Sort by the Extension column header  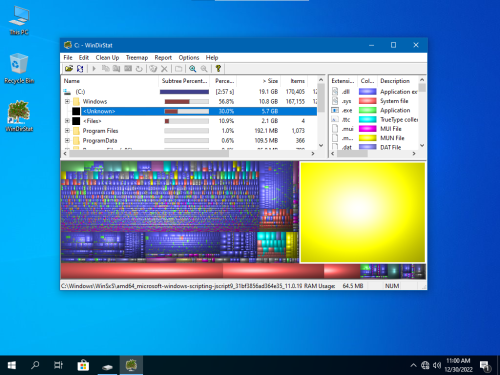click(x=343, y=81)
